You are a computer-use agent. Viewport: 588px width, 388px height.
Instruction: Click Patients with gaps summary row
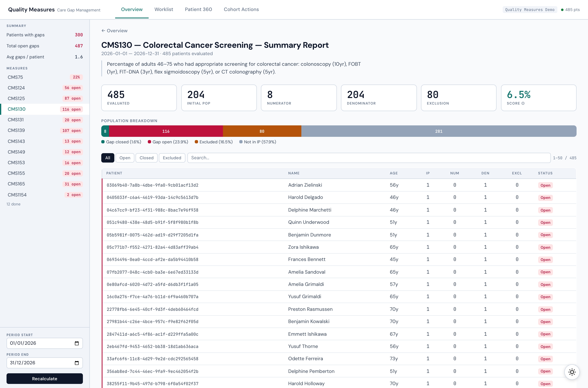pos(45,35)
